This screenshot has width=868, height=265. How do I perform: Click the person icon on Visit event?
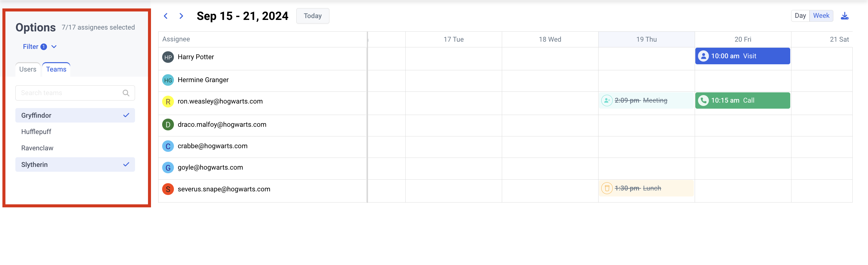pos(703,56)
